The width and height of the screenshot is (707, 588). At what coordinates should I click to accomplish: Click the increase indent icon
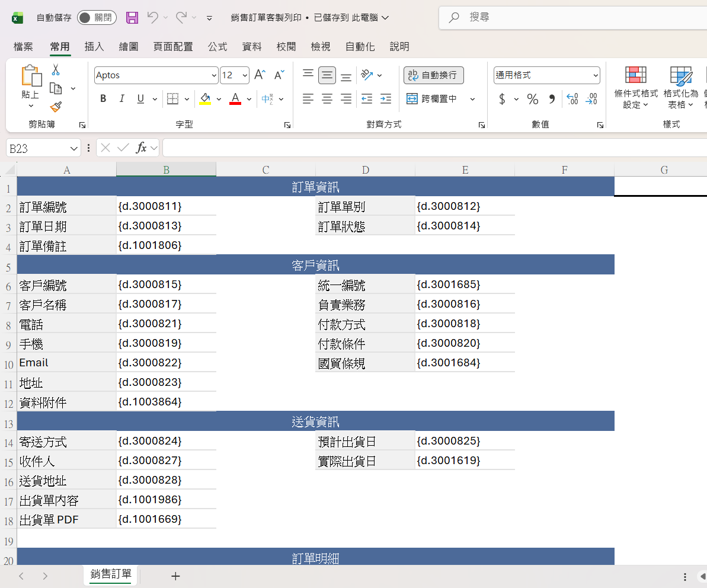click(386, 99)
